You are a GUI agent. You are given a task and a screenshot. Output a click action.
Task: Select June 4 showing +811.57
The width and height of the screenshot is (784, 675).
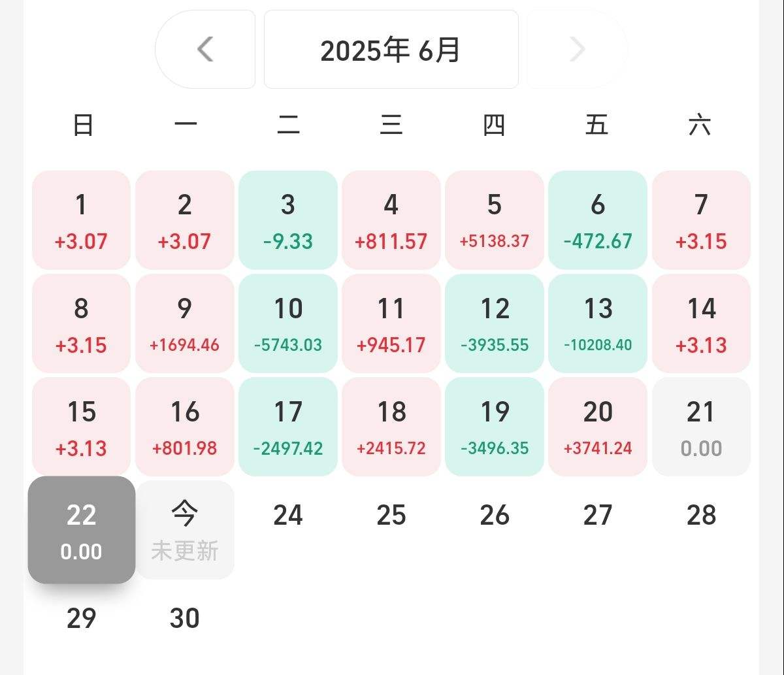(x=391, y=220)
